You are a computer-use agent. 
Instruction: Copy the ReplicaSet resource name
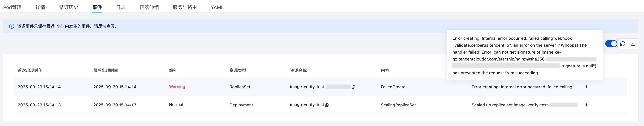pyautogui.click(x=354, y=87)
